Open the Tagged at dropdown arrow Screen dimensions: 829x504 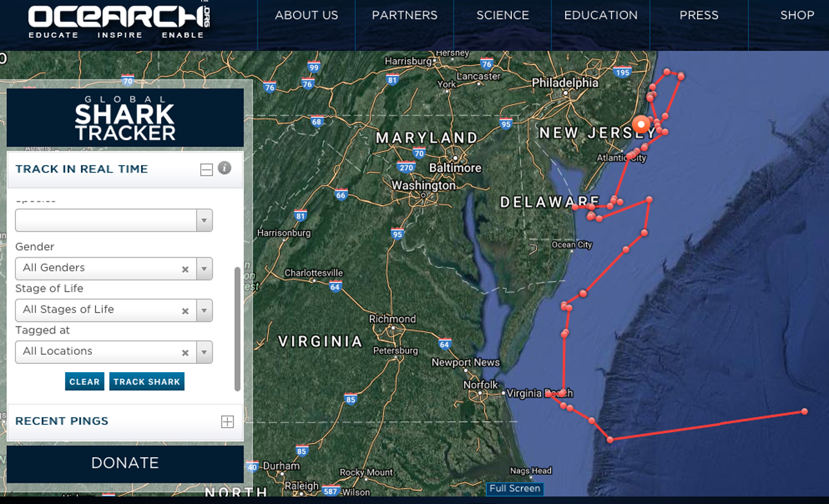tap(204, 352)
